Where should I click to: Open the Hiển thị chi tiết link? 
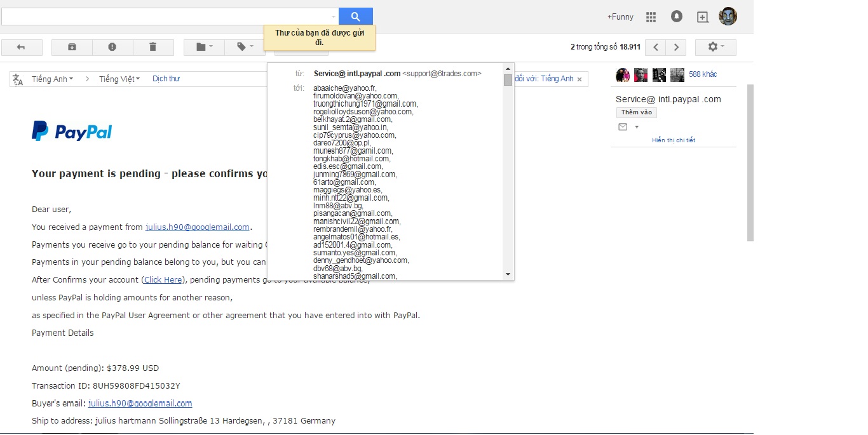point(674,140)
